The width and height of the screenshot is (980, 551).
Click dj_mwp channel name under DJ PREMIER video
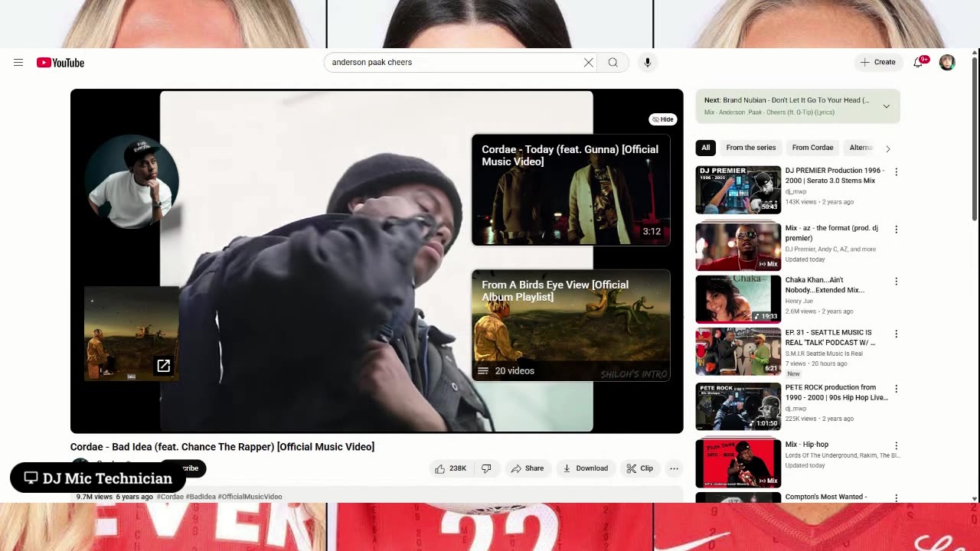click(x=795, y=192)
